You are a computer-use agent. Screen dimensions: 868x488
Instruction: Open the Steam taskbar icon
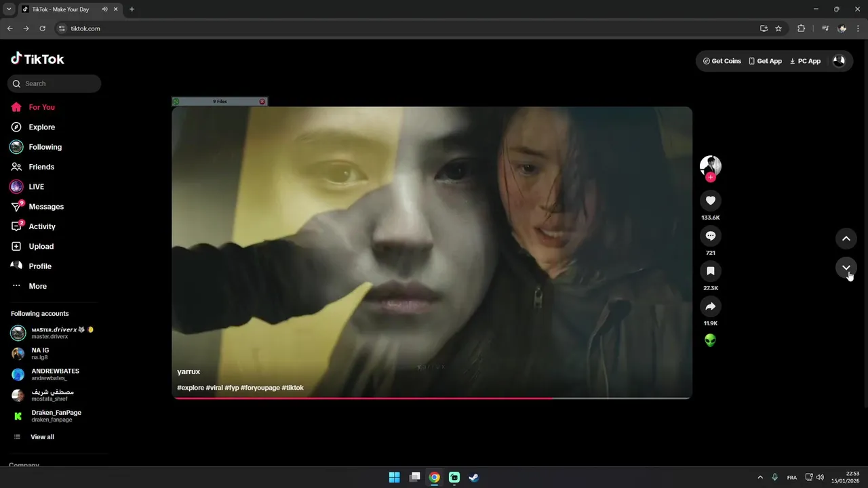474,477
